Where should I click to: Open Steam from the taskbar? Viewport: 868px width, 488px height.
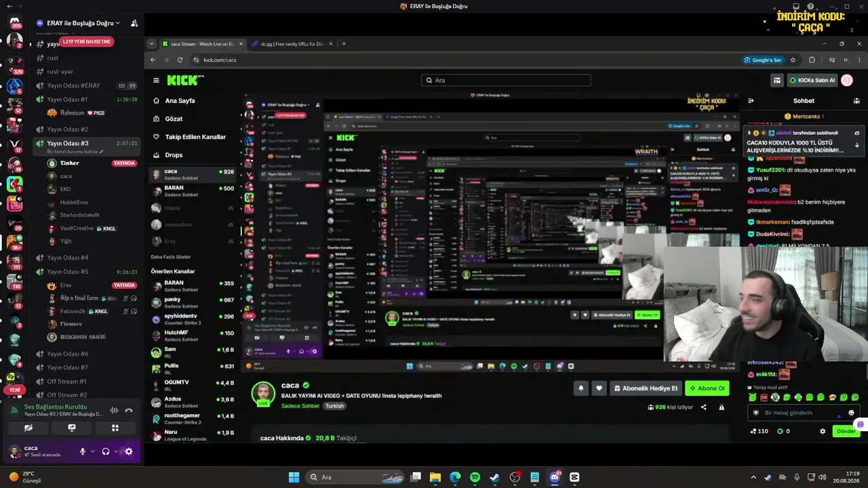[x=494, y=477]
